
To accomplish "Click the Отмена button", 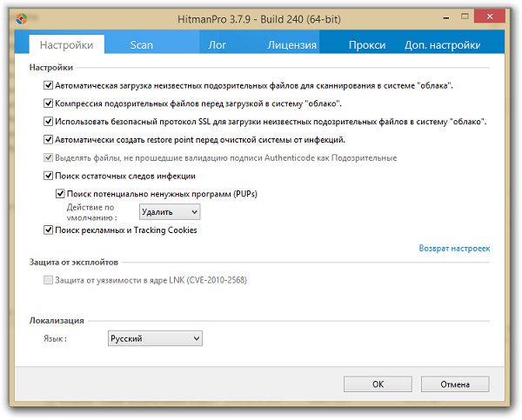I will [454, 383].
